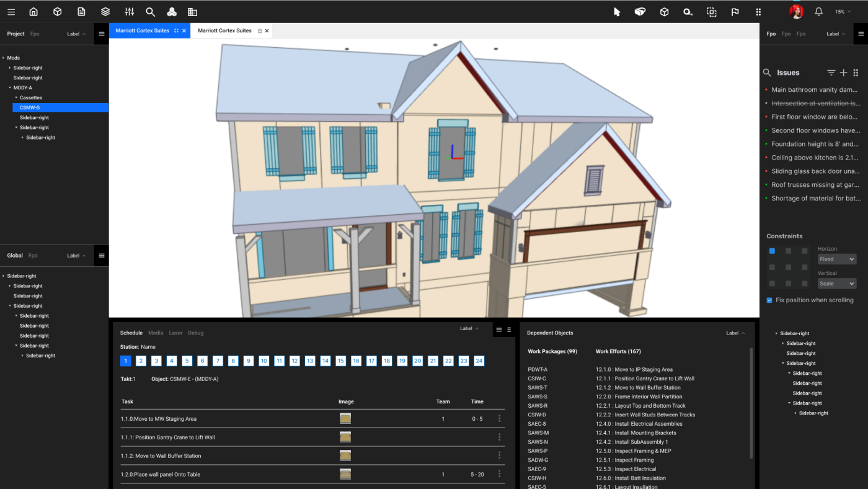Select the pointer cursor tool

coord(617,12)
